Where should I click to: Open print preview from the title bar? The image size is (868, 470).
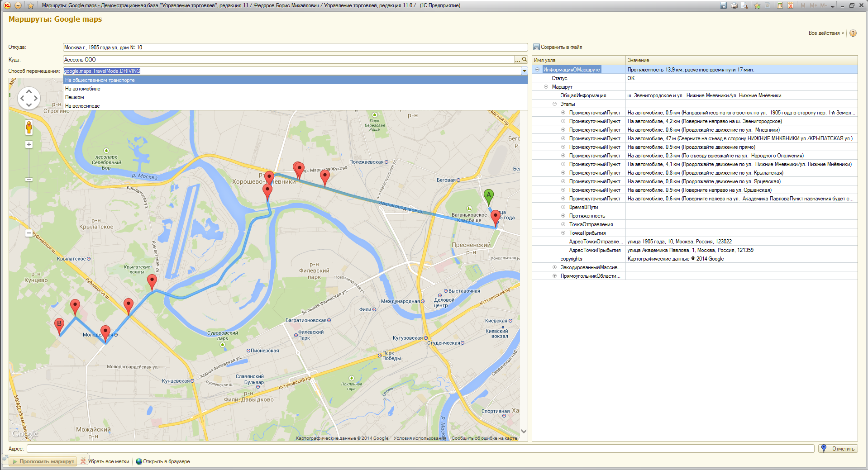pos(744,5)
